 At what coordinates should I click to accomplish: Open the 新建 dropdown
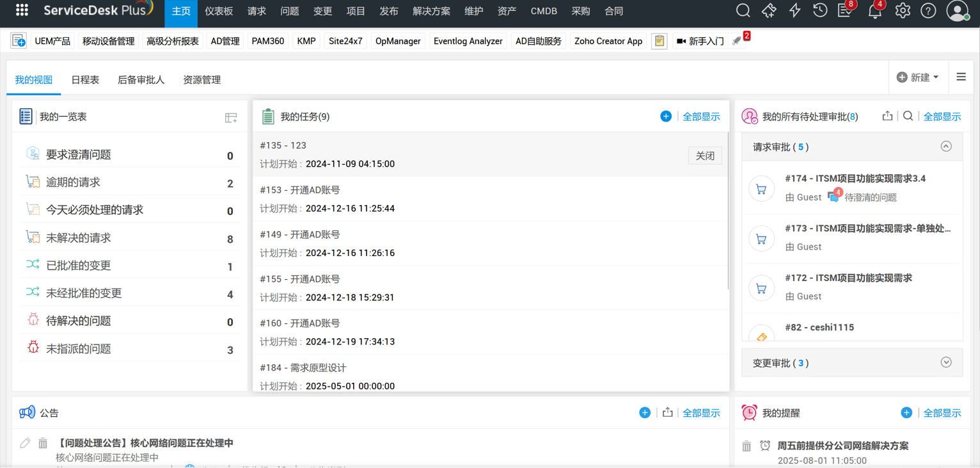pyautogui.click(x=918, y=77)
